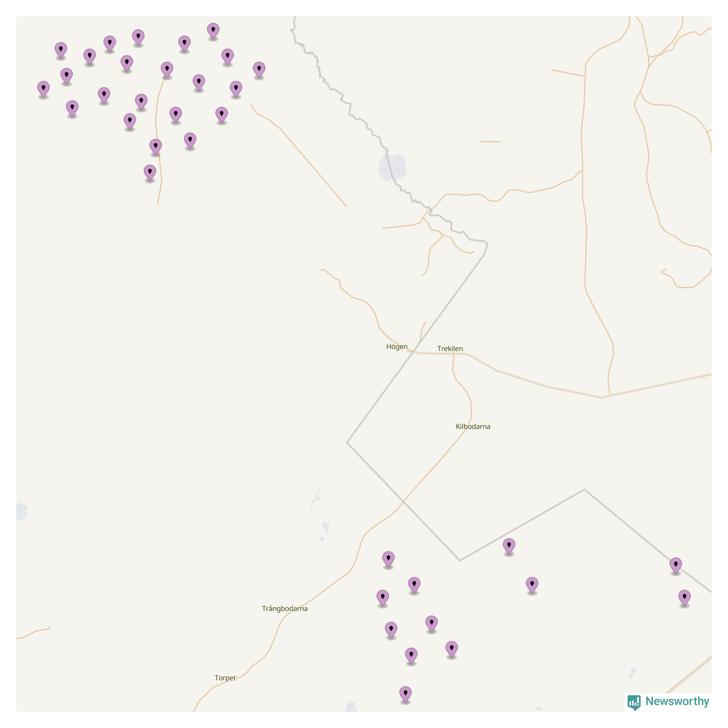Click the rightmost pin in the northwest cluster
Image resolution: width=728 pixels, height=728 pixels.
pos(259,70)
